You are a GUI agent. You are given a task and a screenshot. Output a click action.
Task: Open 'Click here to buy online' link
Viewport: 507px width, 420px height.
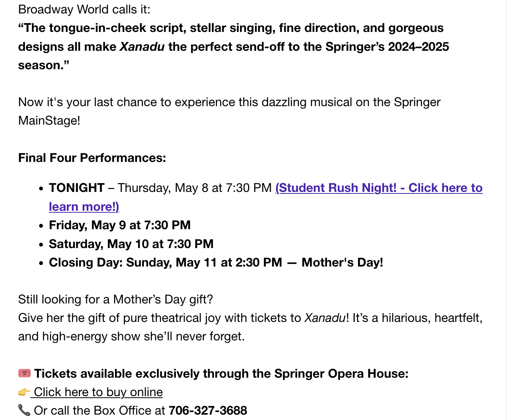[x=98, y=392]
